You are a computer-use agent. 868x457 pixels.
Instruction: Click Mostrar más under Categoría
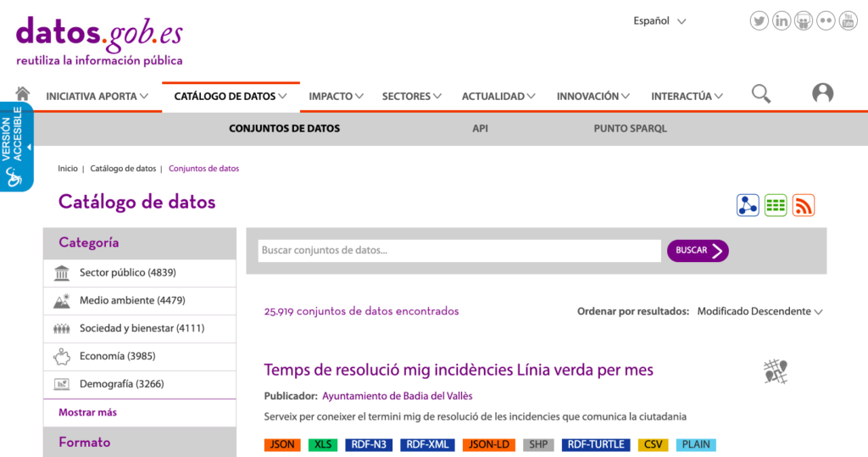click(x=87, y=412)
